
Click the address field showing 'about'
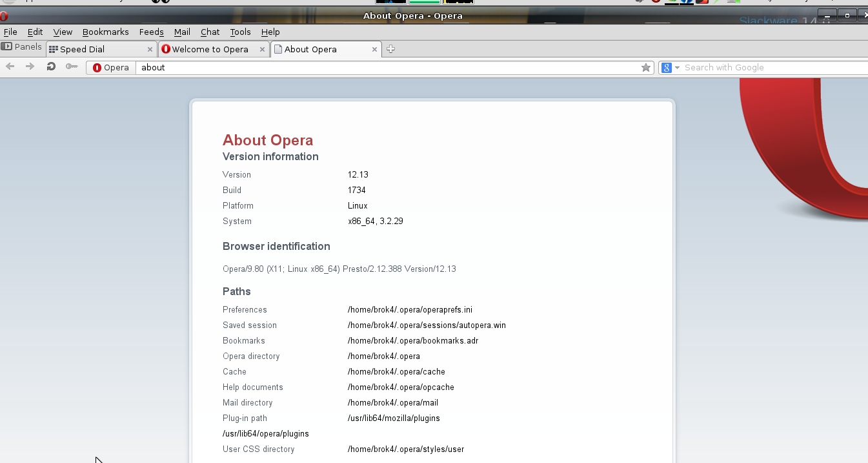387,68
